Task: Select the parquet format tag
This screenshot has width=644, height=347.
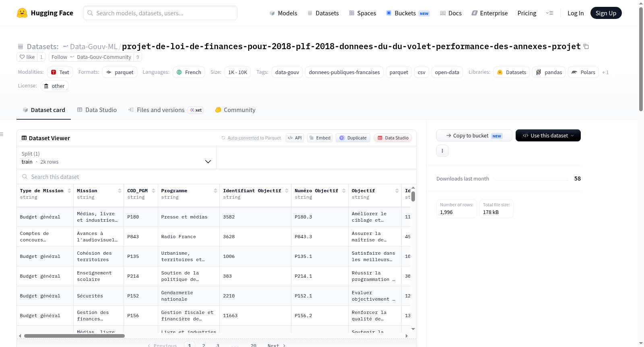Action: pyautogui.click(x=120, y=72)
